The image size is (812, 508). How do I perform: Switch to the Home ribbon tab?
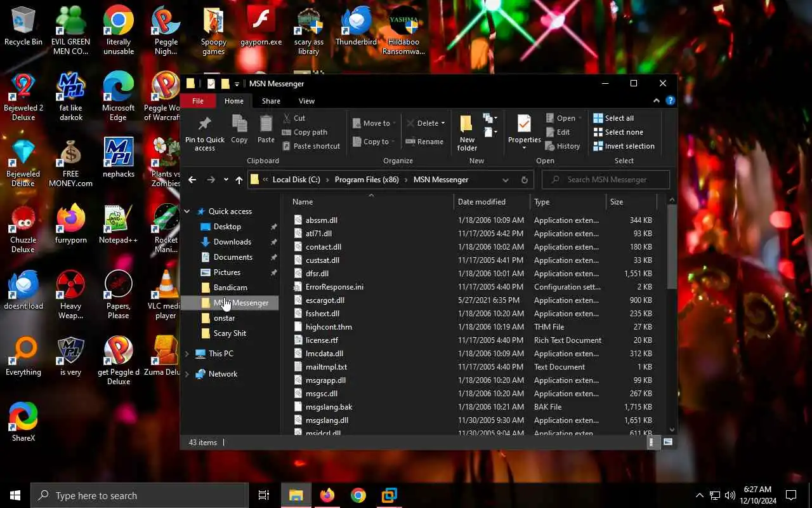tap(233, 101)
